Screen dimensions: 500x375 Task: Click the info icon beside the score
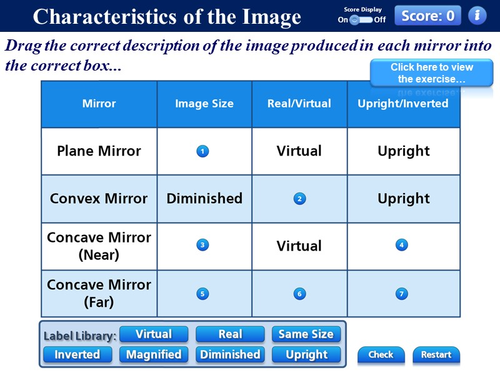(477, 15)
